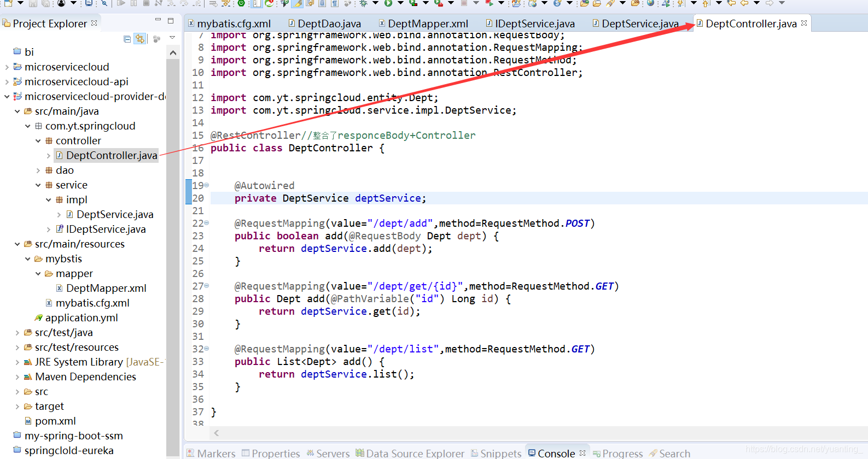
Task: Click the green Run toolbar button
Action: coord(388,3)
